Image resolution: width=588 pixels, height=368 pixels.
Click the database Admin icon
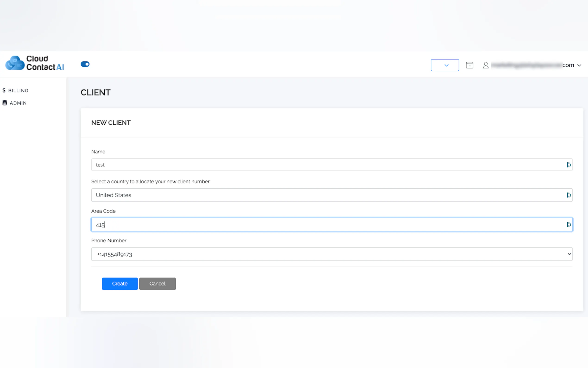pyautogui.click(x=5, y=103)
